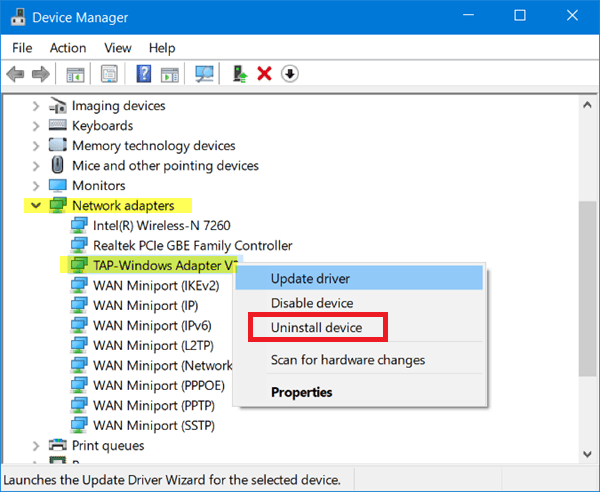Click the WAN Miniport (IKEv2) adapter icon
The height and width of the screenshot is (492, 600).
click(x=79, y=285)
